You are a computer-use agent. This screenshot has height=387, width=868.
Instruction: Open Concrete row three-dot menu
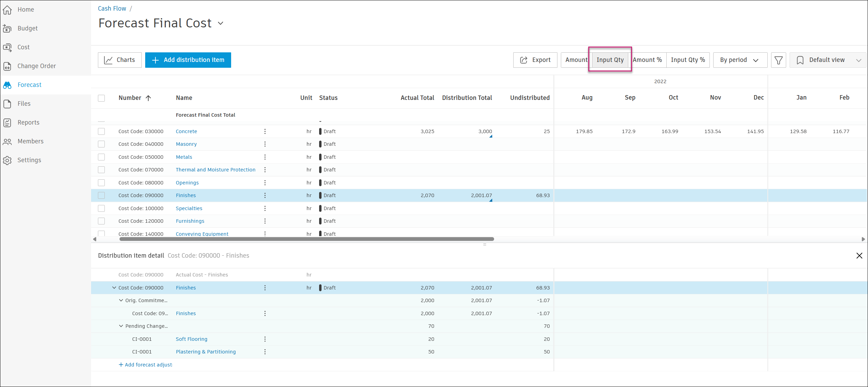[x=265, y=131]
